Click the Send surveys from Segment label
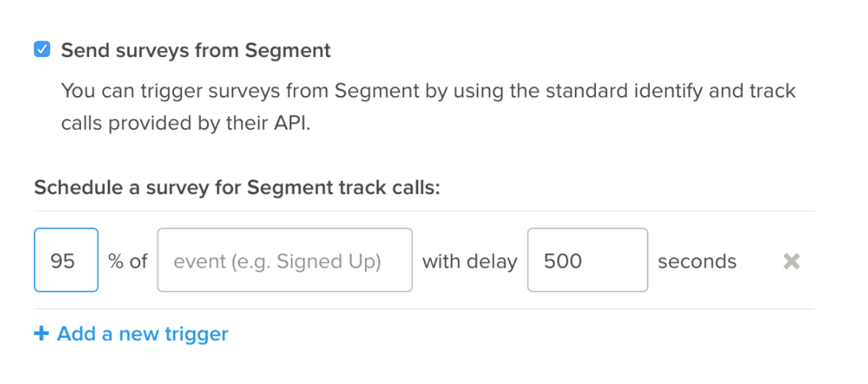This screenshot has width=868, height=384. [196, 50]
